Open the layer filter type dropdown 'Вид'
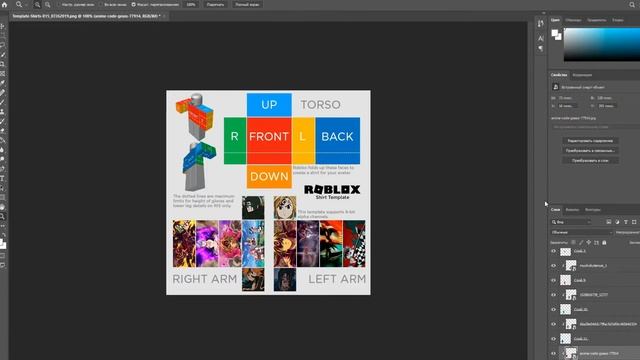The width and height of the screenshot is (640, 360). point(571,222)
